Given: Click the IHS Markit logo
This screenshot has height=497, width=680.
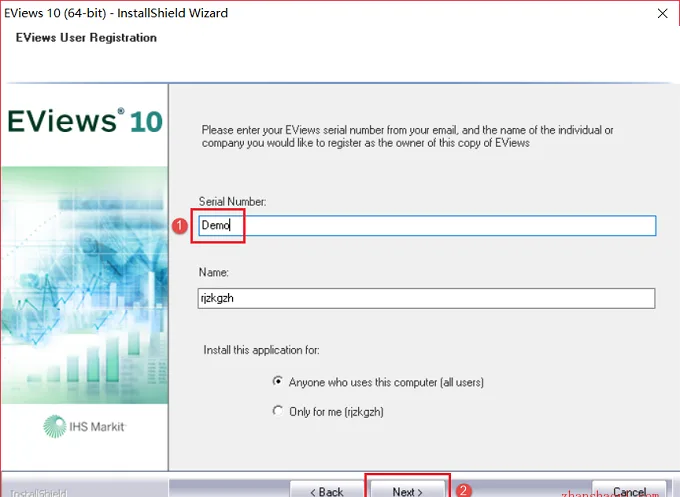Looking at the screenshot, I should (85, 426).
